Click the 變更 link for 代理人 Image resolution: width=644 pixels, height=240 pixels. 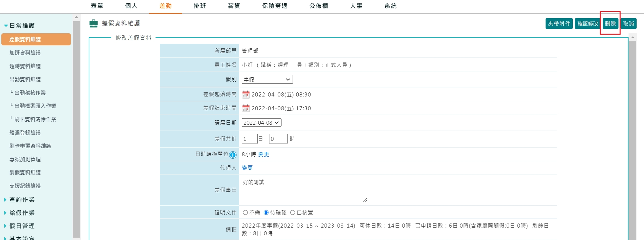tap(247, 168)
